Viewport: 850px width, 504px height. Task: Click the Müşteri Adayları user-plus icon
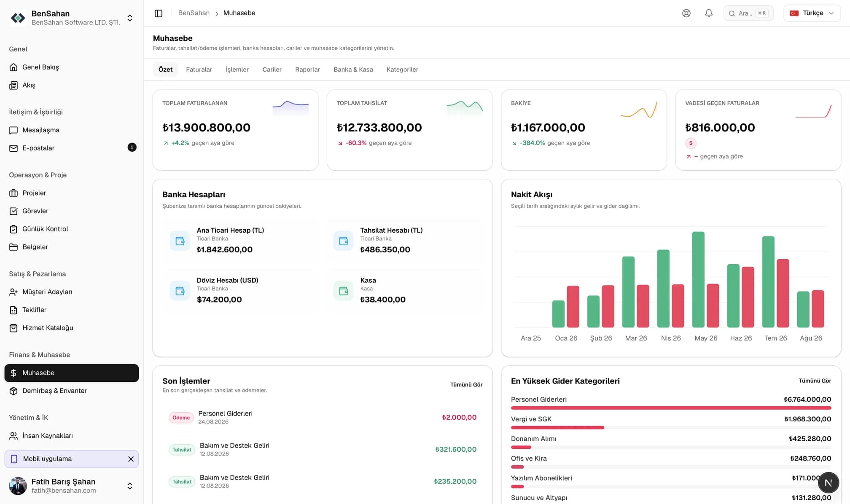13,292
